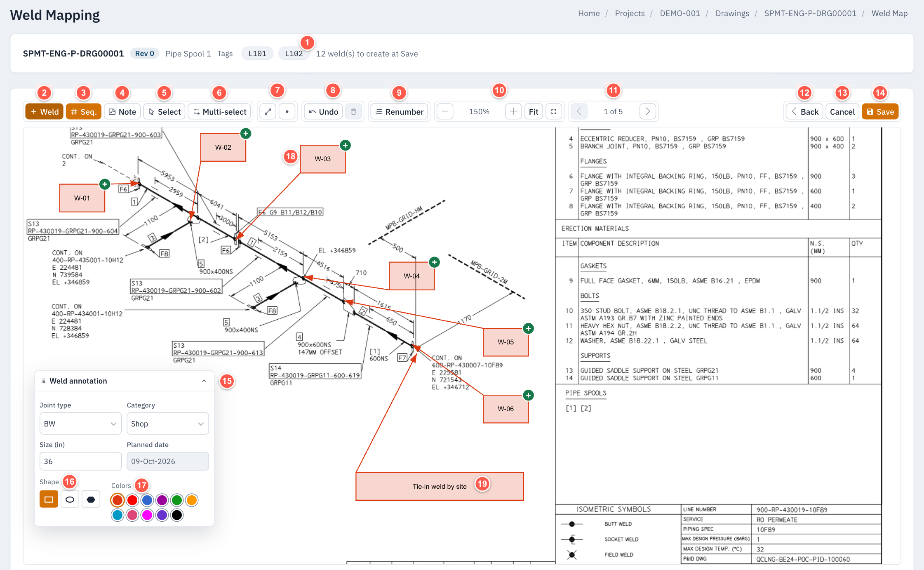Viewport: 924px width, 570px height.
Task: Open the Home breadcrumb link
Action: pyautogui.click(x=589, y=14)
